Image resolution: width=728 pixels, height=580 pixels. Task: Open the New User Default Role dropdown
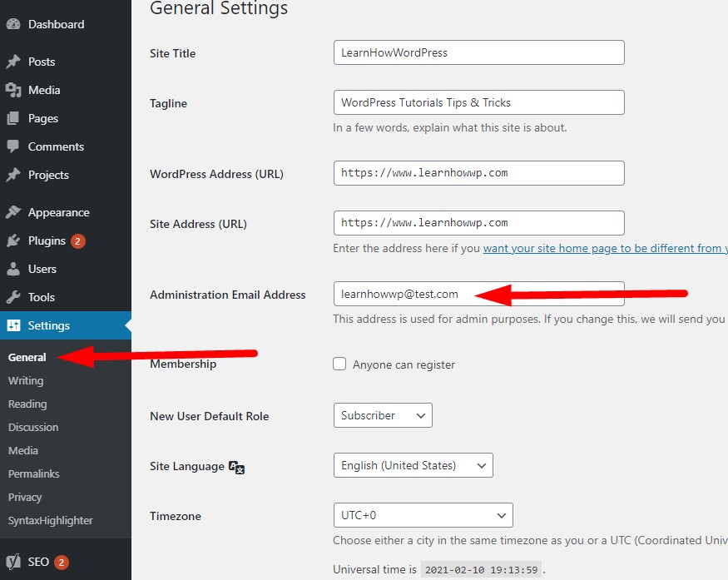pos(383,415)
